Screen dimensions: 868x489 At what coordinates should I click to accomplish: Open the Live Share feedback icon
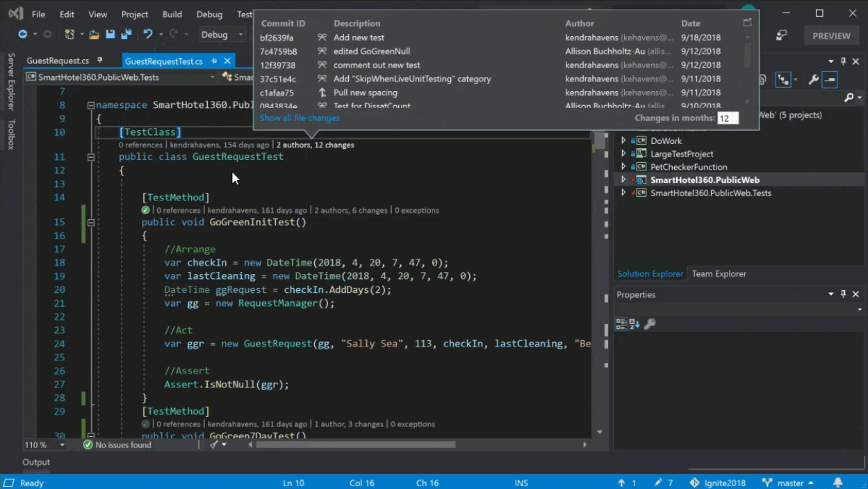tap(782, 35)
